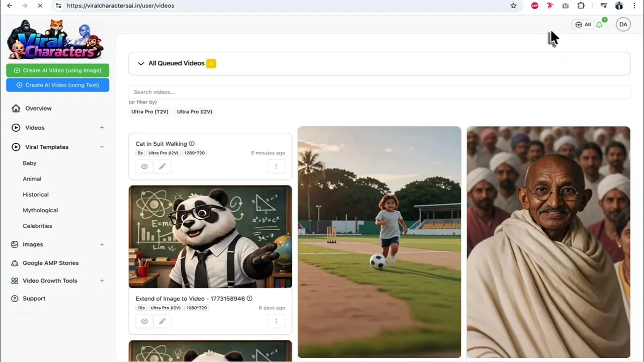
Task: Open the browser media control icon
Action: [604, 6]
